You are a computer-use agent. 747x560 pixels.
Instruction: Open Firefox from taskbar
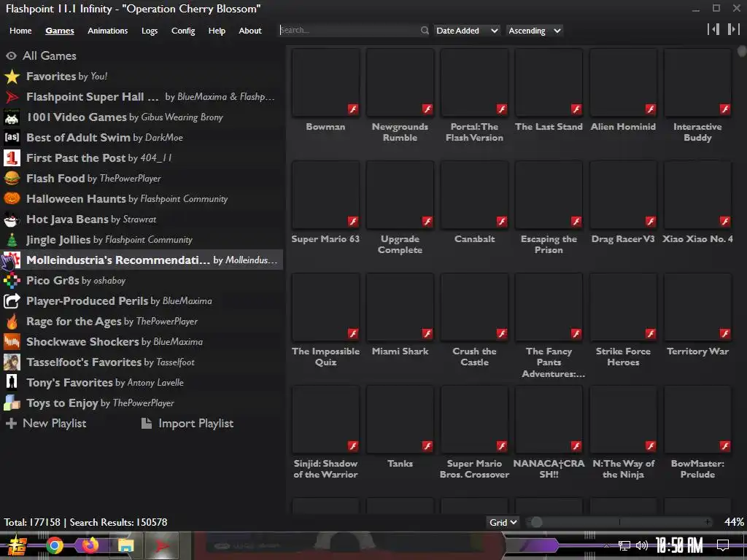coord(90,545)
